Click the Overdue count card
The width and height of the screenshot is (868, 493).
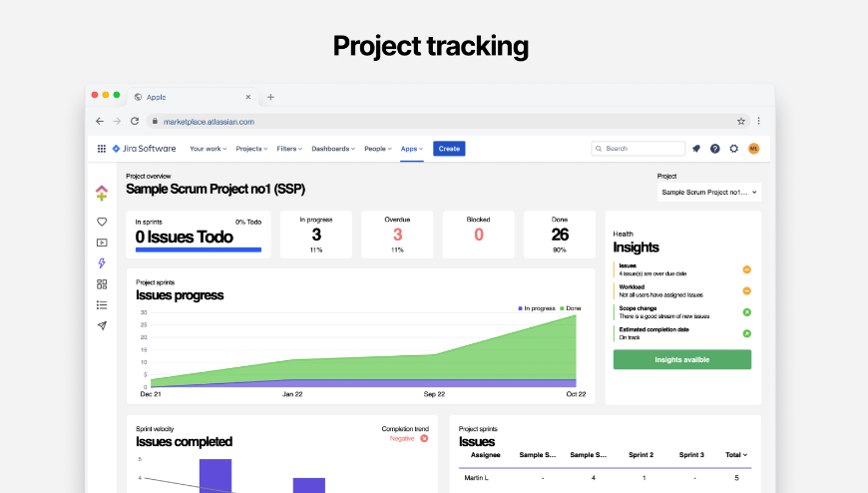[x=397, y=235]
